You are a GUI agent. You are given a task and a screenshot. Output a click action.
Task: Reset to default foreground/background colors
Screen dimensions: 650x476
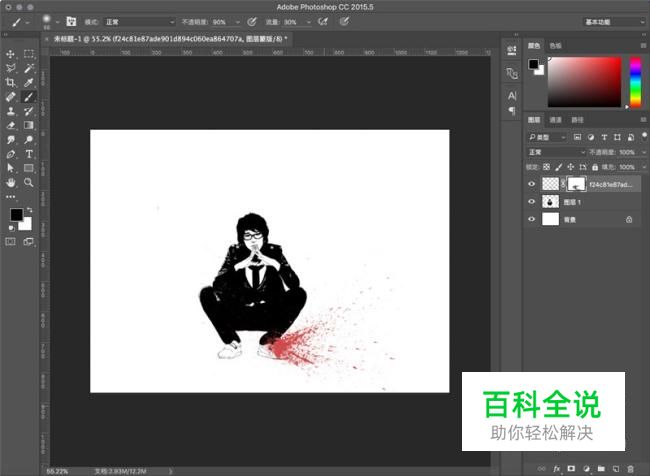[x=11, y=228]
